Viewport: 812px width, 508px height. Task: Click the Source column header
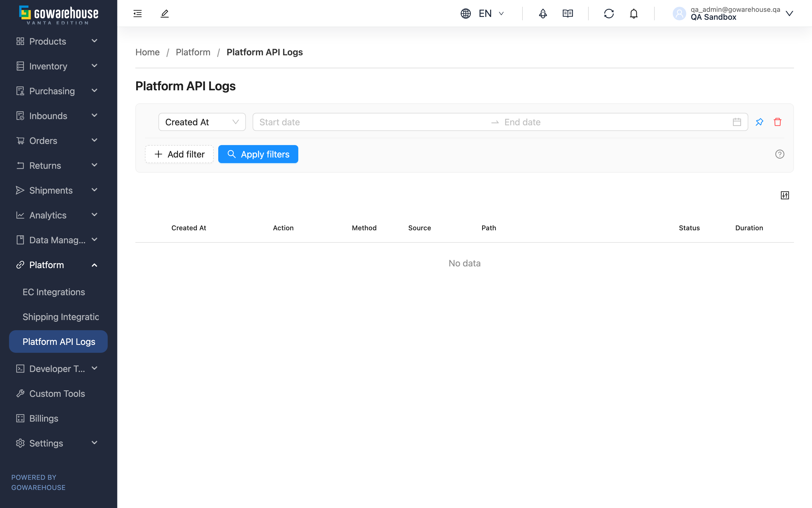420,228
